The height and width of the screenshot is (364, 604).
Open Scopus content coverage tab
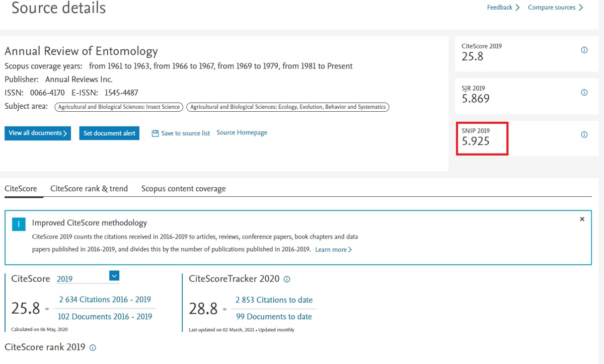click(183, 189)
